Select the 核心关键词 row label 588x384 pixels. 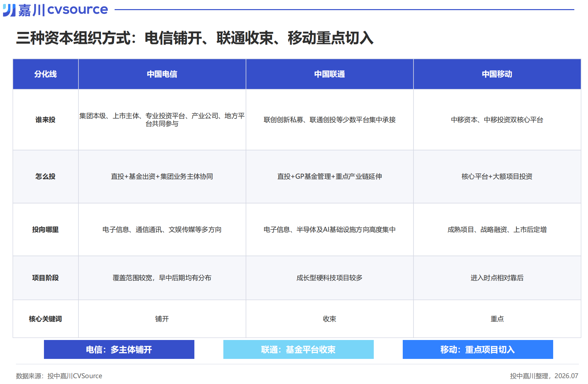tap(46, 319)
